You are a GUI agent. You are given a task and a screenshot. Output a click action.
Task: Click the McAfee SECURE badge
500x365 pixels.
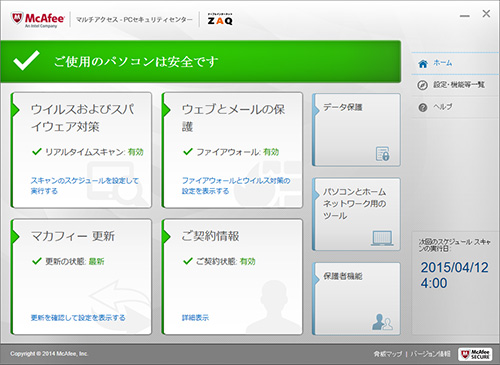point(475,354)
